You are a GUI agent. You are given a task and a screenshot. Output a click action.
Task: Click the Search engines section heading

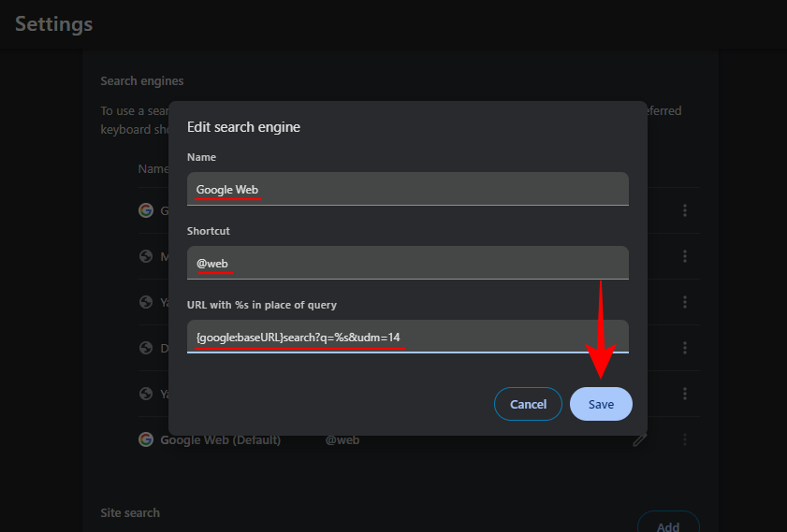[x=142, y=81]
